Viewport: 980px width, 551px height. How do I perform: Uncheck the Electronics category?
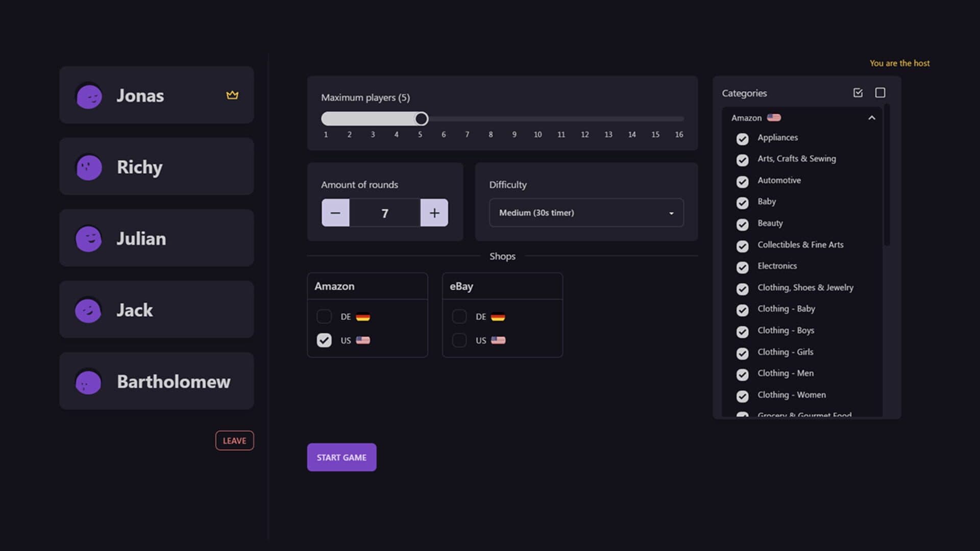click(x=742, y=267)
